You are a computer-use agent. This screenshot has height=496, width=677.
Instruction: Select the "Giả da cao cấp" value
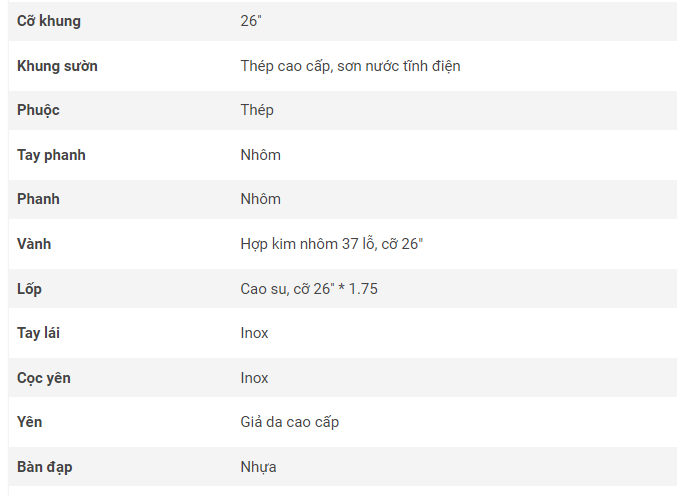click(290, 422)
